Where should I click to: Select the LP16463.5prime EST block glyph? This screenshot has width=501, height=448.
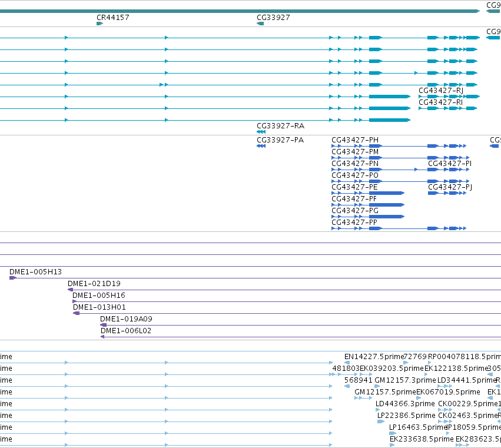point(393,434)
